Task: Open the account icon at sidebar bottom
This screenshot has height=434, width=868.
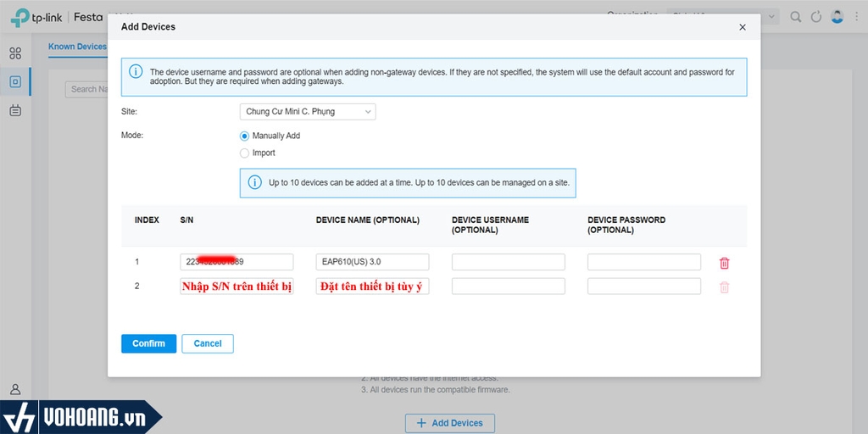Action: pyautogui.click(x=15, y=389)
